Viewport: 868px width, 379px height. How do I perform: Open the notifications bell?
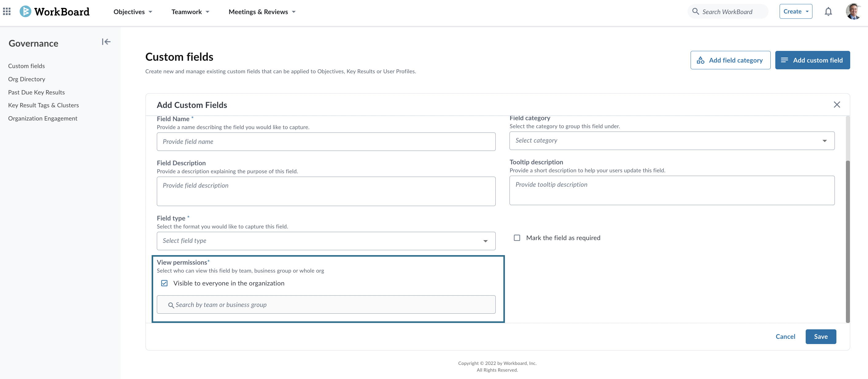point(828,12)
